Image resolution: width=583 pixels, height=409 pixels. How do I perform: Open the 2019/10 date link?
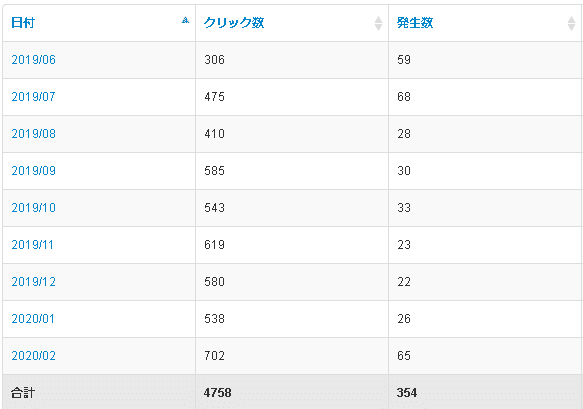coord(33,208)
